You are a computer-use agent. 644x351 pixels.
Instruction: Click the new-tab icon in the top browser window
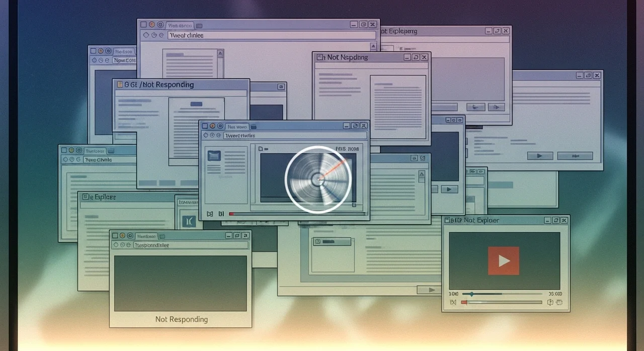tap(199, 25)
